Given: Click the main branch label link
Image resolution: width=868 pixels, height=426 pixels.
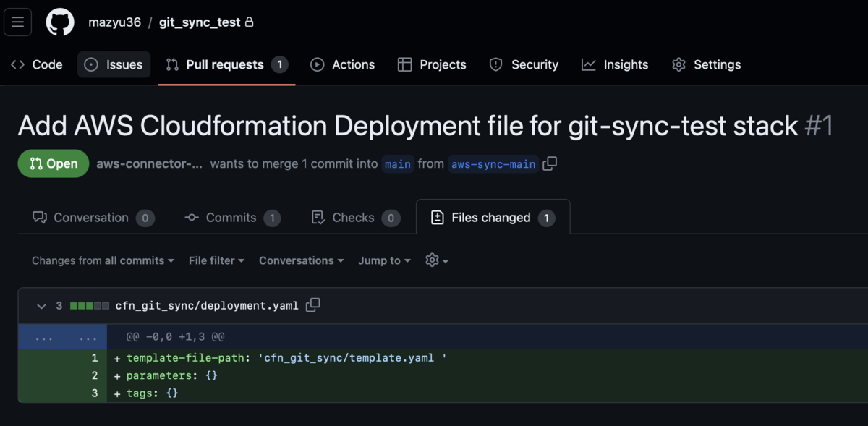Looking at the screenshot, I should (398, 164).
